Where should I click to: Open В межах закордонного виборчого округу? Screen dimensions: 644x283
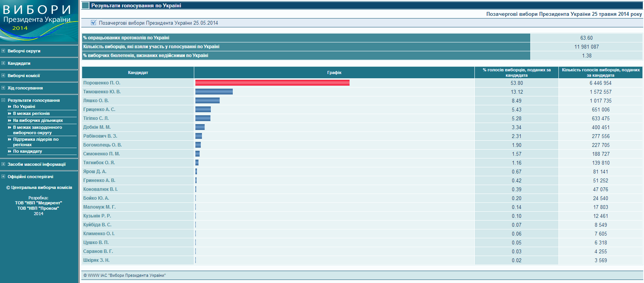(37, 130)
